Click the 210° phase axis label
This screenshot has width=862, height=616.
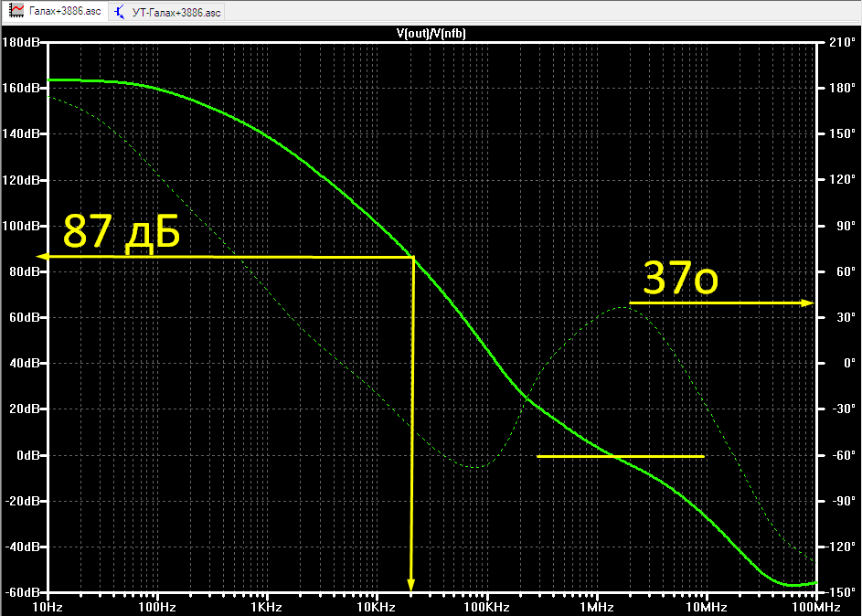click(x=842, y=42)
